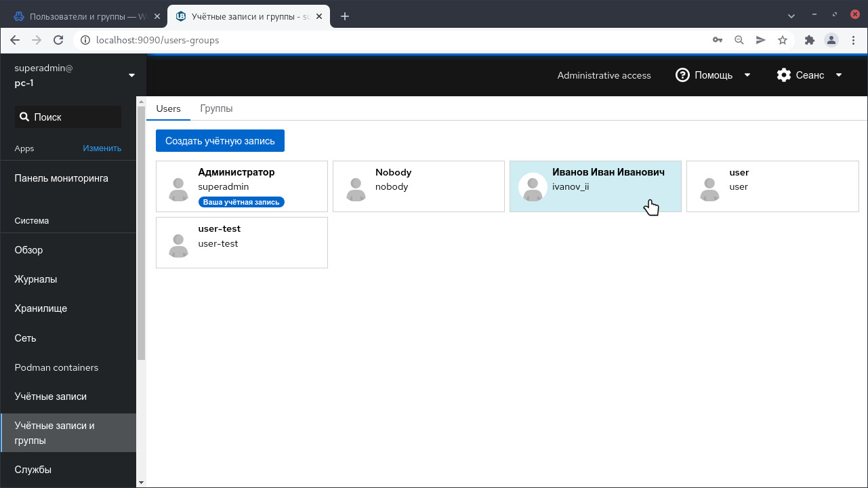Click the address bar URL localhost:9090/users-groups

click(158, 40)
